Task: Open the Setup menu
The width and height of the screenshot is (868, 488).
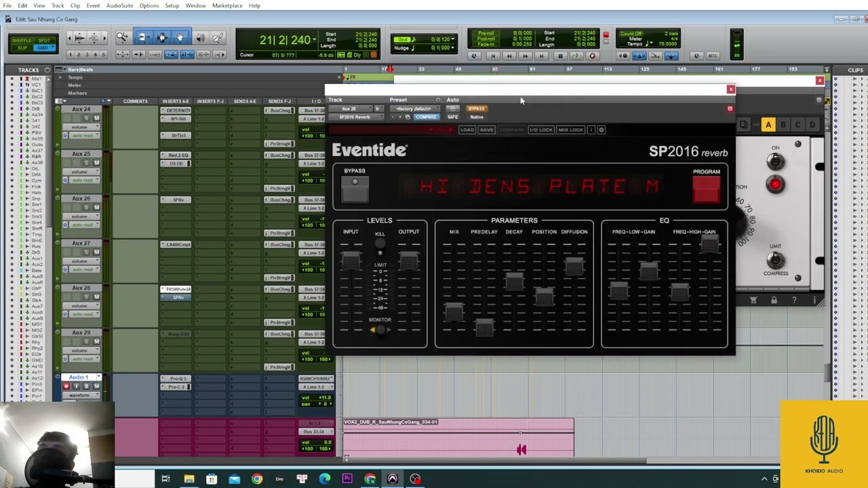Action: (172, 5)
